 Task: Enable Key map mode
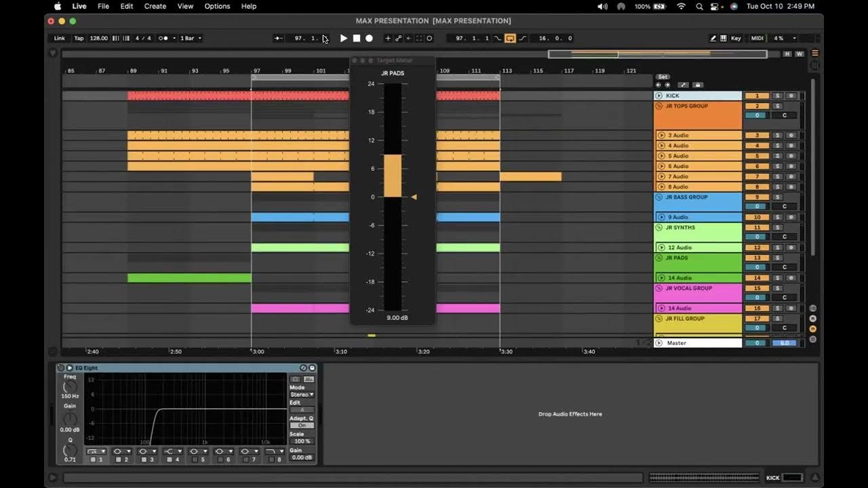pos(736,38)
